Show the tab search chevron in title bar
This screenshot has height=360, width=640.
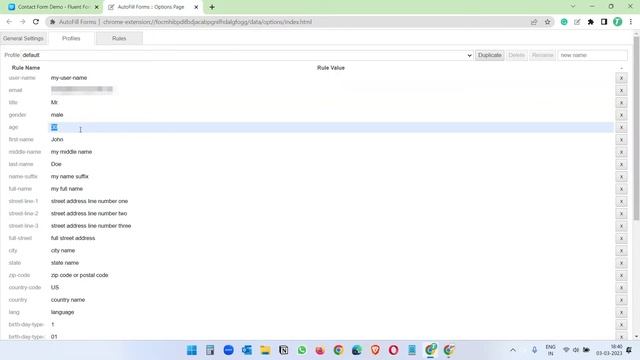click(x=573, y=7)
